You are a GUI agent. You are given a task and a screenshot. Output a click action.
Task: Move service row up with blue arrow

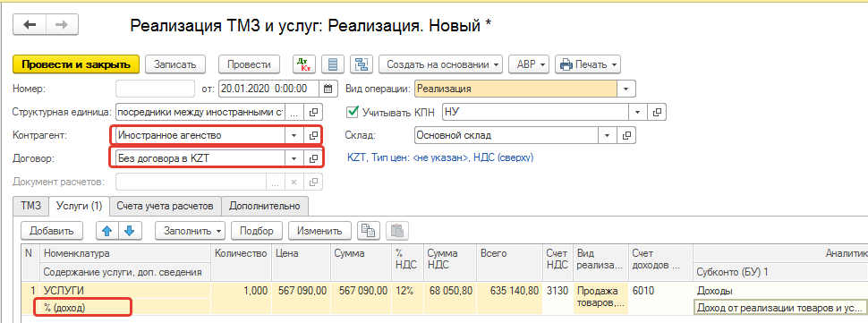click(x=108, y=231)
